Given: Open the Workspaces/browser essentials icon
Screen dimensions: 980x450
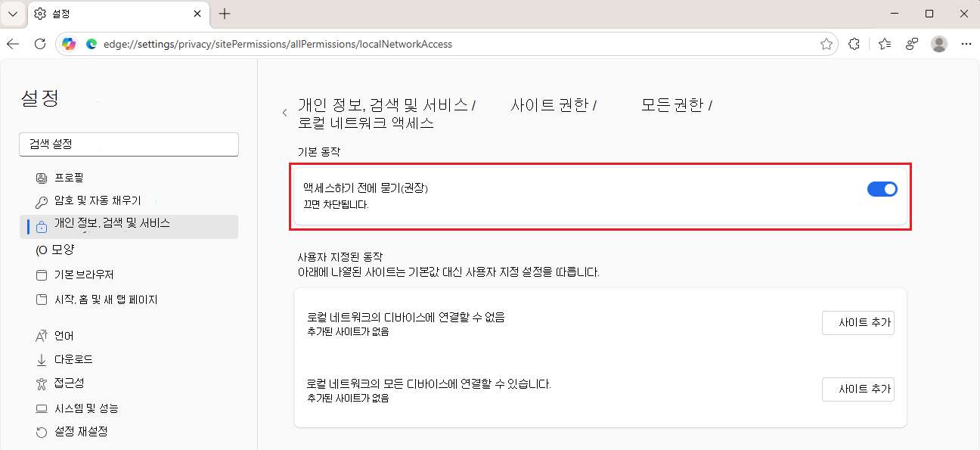Looking at the screenshot, I should [913, 44].
